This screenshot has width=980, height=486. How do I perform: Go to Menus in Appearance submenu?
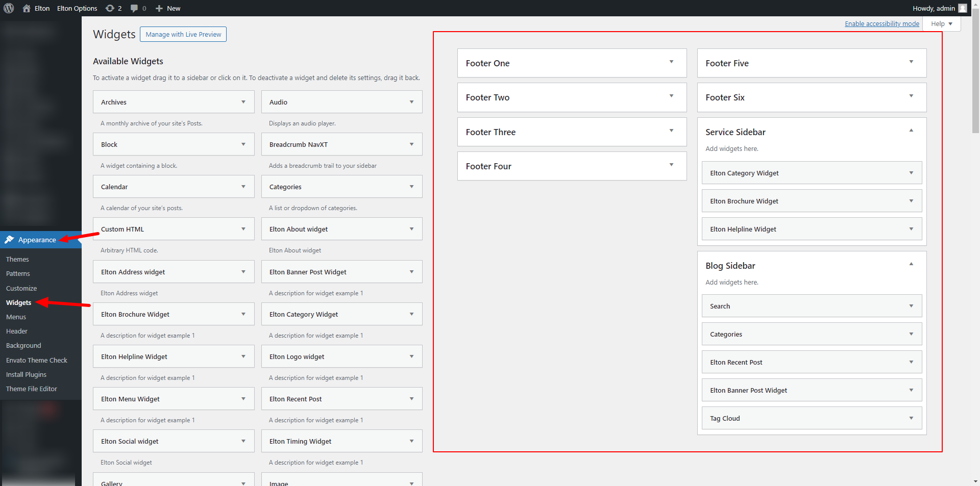click(16, 317)
